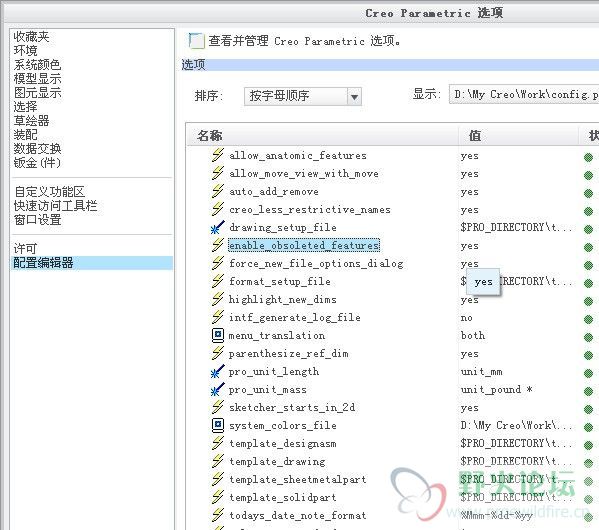599x530 pixels.
Task: Click the screen icon beside menu_translation
Action: tap(218, 335)
